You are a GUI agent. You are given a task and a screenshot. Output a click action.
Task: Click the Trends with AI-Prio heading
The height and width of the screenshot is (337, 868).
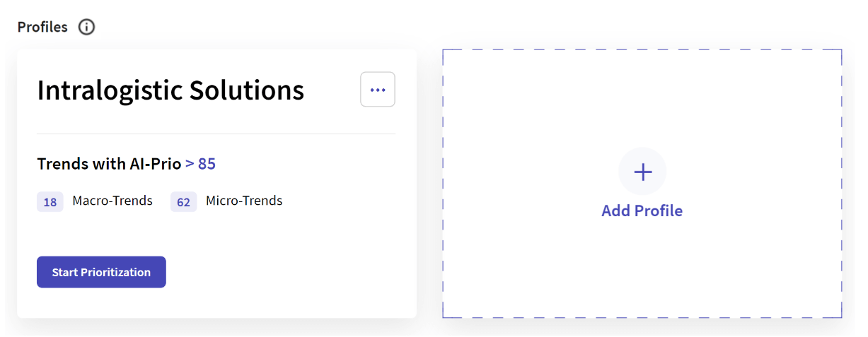click(109, 164)
